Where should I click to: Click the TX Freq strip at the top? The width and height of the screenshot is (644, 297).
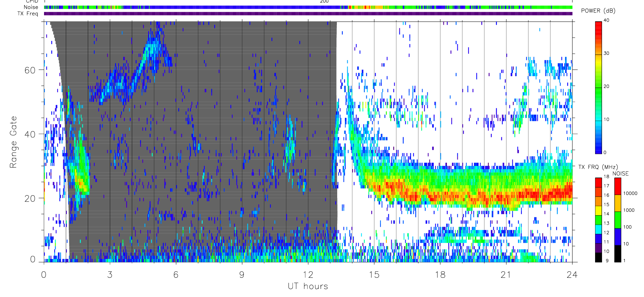tap(308, 14)
